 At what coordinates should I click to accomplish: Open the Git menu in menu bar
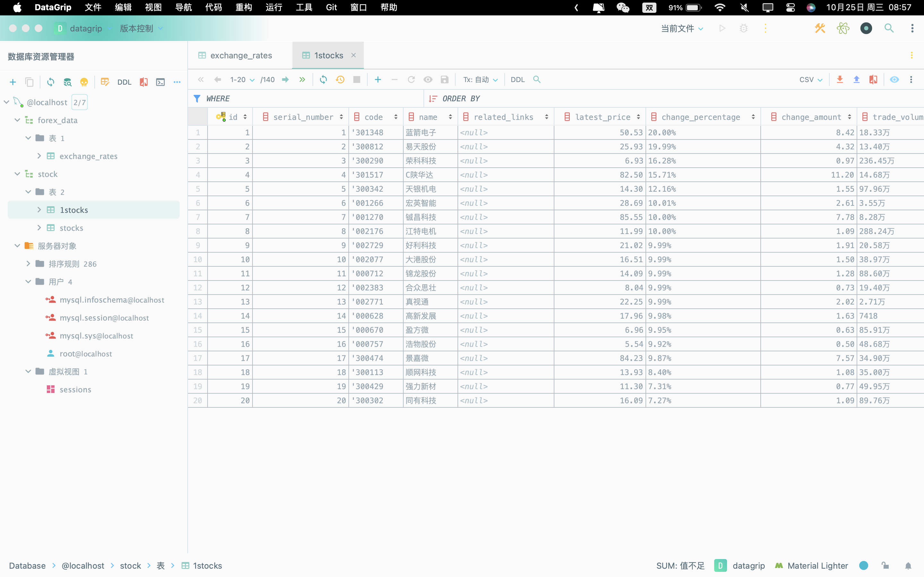(x=331, y=7)
